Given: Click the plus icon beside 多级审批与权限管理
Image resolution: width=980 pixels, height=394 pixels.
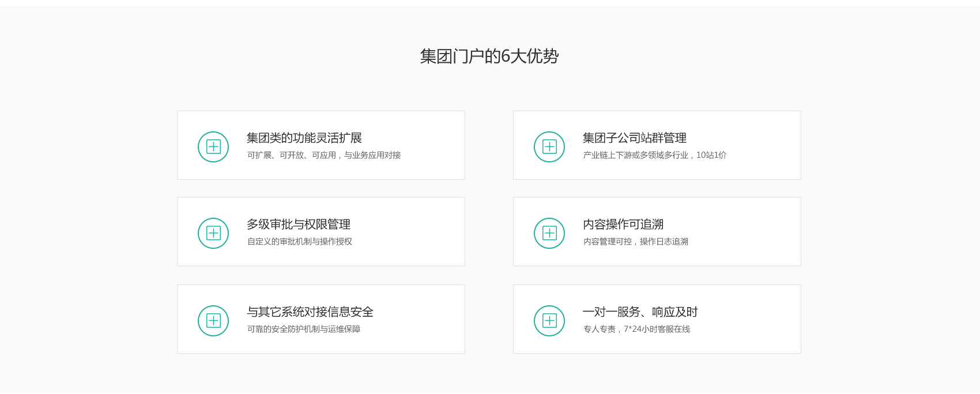Looking at the screenshot, I should [x=213, y=233].
